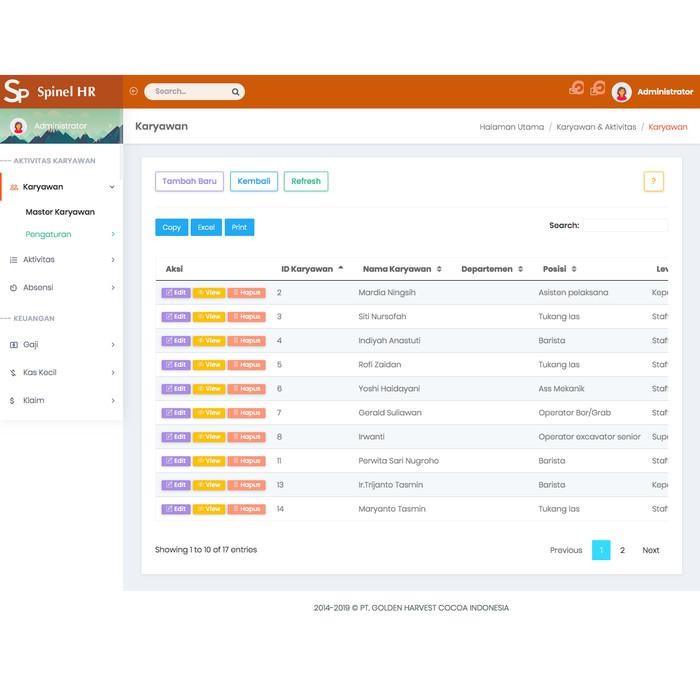The width and height of the screenshot is (700, 700).
Task: Select Karyawan in the sidebar
Action: click(x=43, y=187)
